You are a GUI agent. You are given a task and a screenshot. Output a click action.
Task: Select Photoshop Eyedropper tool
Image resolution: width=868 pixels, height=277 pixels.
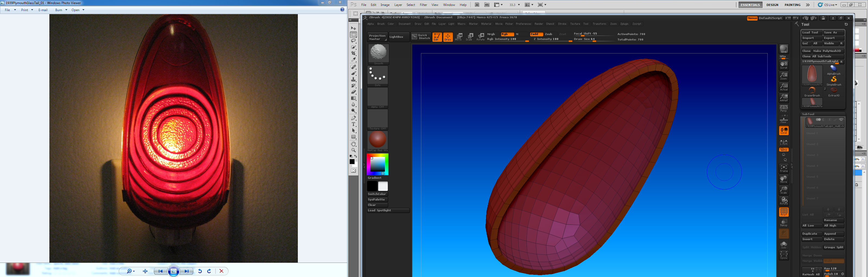[x=353, y=60]
